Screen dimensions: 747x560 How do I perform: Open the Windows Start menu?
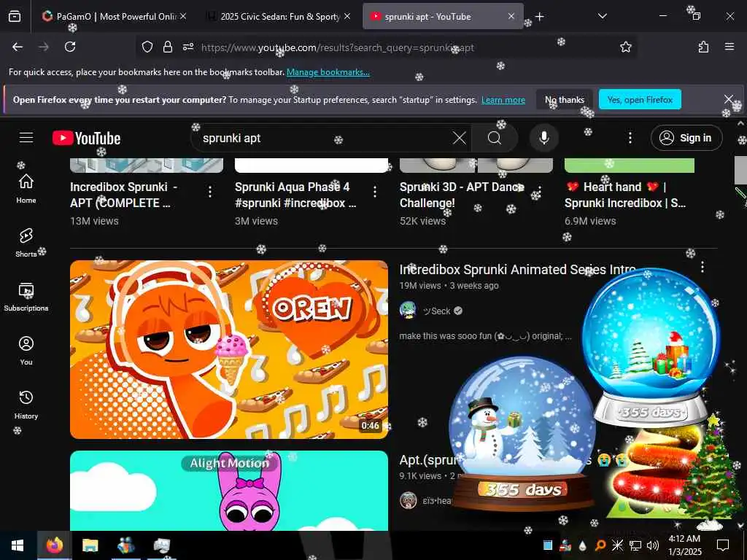tap(18, 545)
